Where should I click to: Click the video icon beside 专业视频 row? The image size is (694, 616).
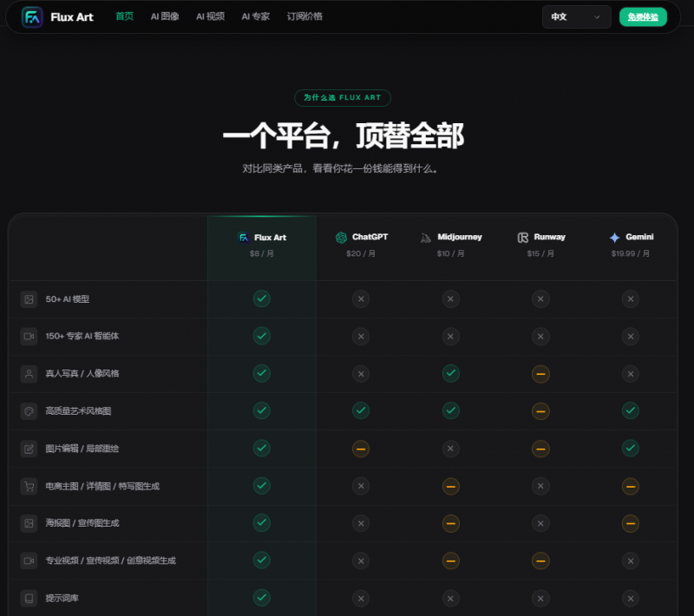29,560
